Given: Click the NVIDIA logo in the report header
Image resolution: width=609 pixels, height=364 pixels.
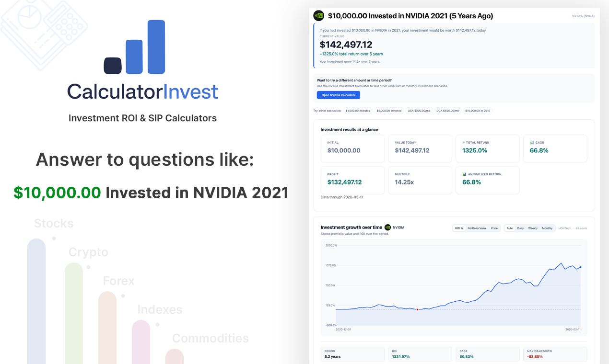Looking at the screenshot, I should click(318, 16).
